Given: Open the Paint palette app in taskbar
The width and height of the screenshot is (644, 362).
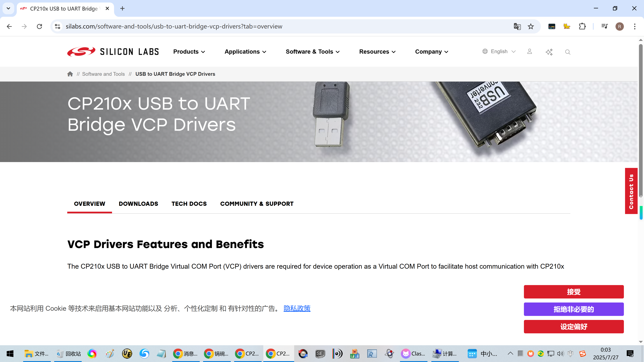Looking at the screenshot, I should click(x=110, y=353).
